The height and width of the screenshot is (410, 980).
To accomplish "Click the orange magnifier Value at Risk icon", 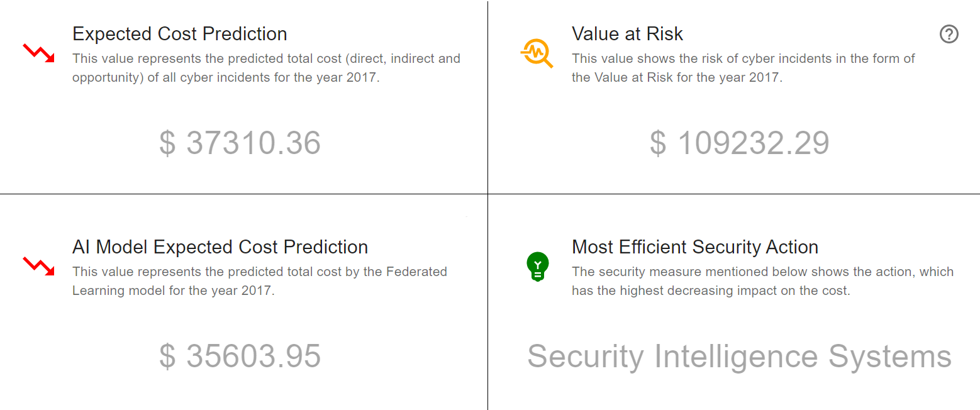I will pyautogui.click(x=537, y=53).
